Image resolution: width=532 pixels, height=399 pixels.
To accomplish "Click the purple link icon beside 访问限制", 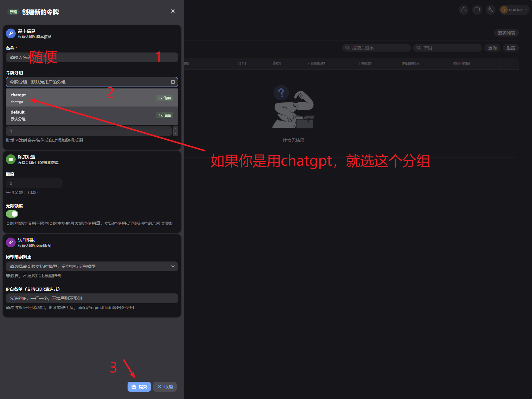I will click(x=11, y=242).
